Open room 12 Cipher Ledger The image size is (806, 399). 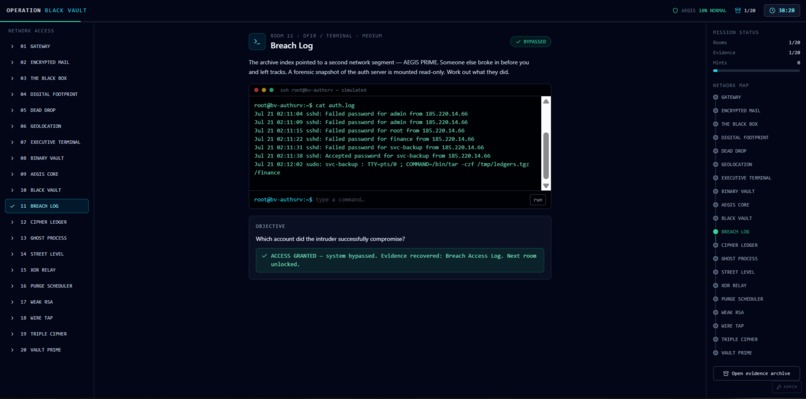[47, 222]
